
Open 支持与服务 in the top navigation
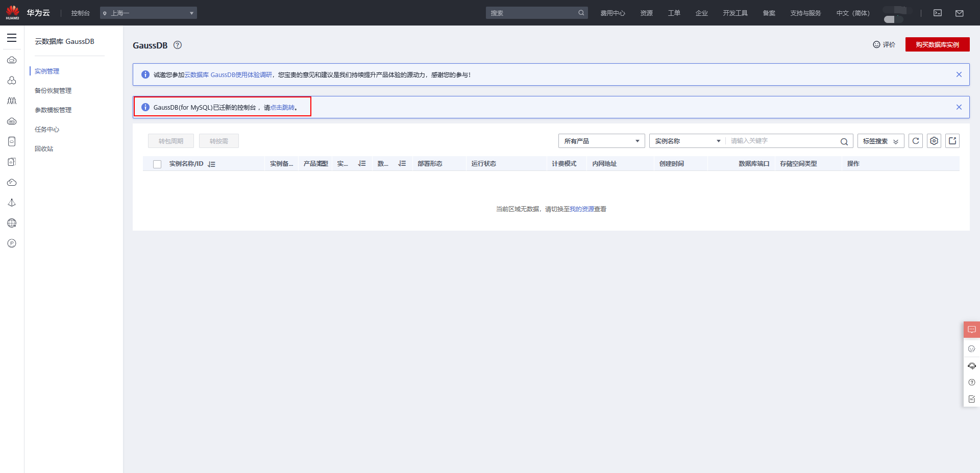pos(806,13)
